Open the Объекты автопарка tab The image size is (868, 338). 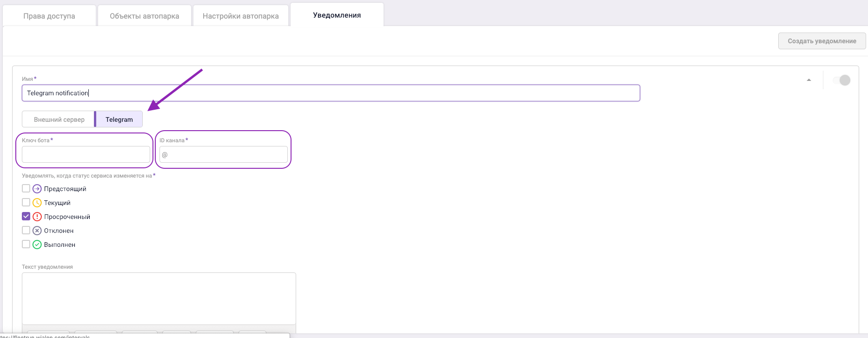(x=144, y=16)
